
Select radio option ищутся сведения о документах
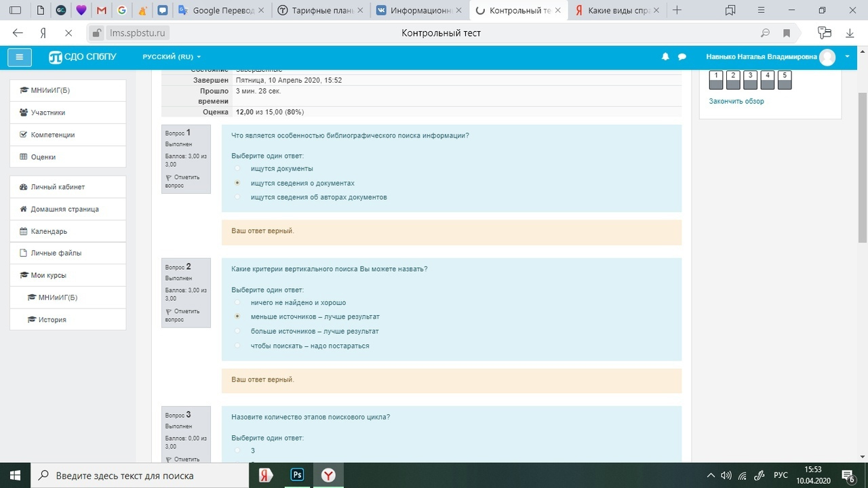tap(237, 183)
